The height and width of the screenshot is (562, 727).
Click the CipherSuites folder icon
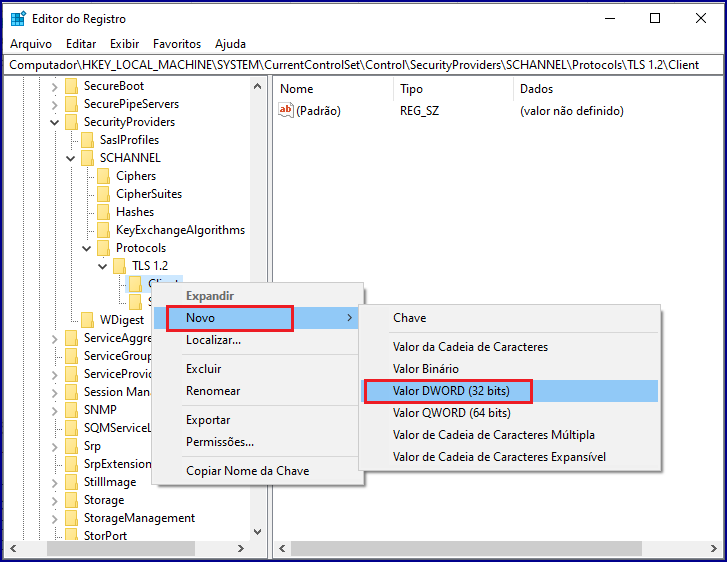point(103,194)
